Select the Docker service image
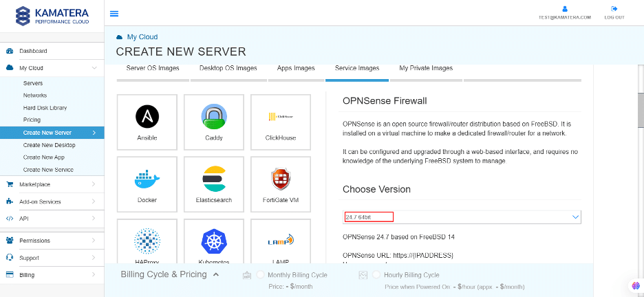The height and width of the screenshot is (297, 644). pos(147,184)
